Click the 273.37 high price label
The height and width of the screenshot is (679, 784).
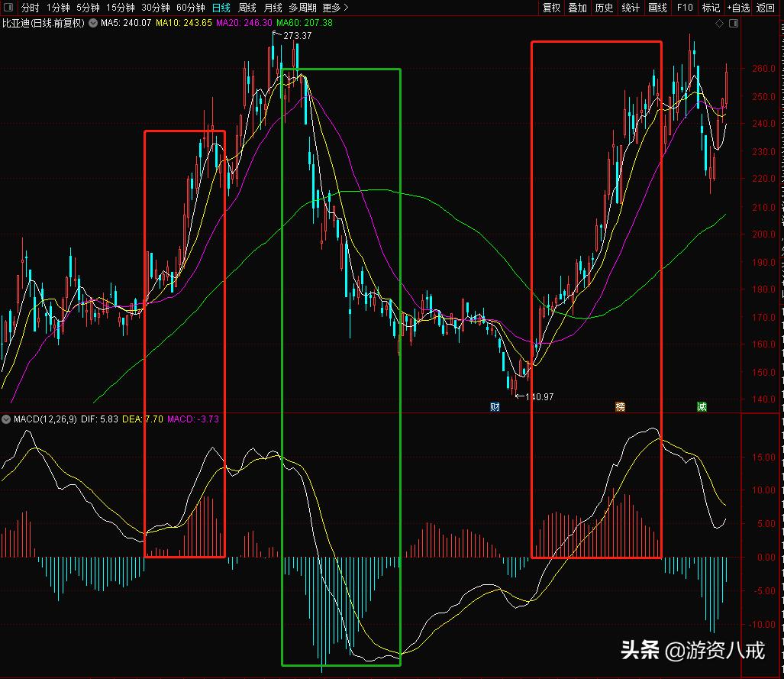pyautogui.click(x=297, y=36)
